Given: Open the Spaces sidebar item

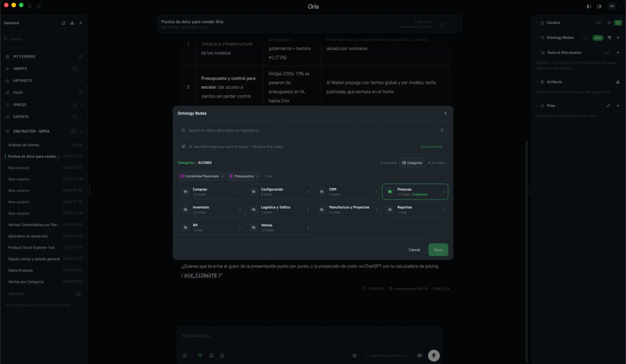Looking at the screenshot, I should click(x=44, y=105).
